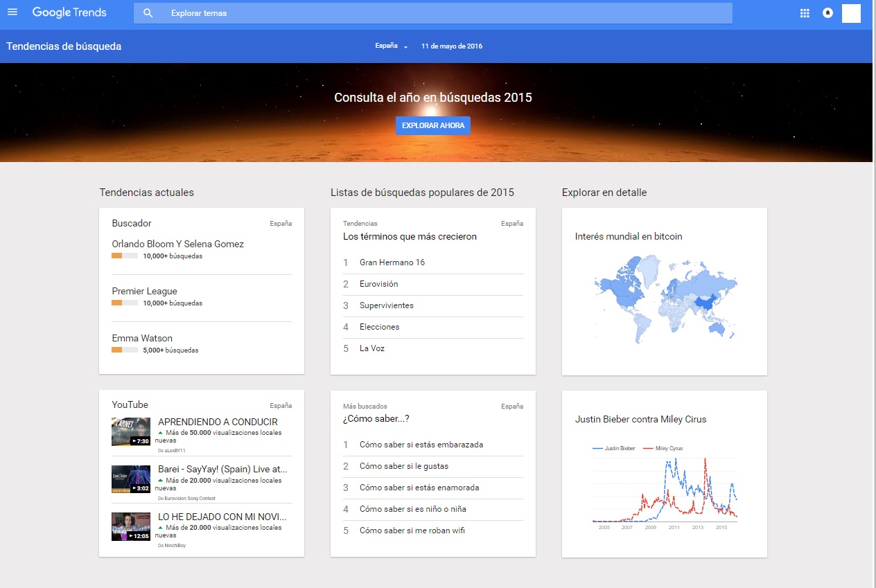Play Barei SayYay video thumbnail
Viewport: 876px width, 588px height.
[x=131, y=479]
